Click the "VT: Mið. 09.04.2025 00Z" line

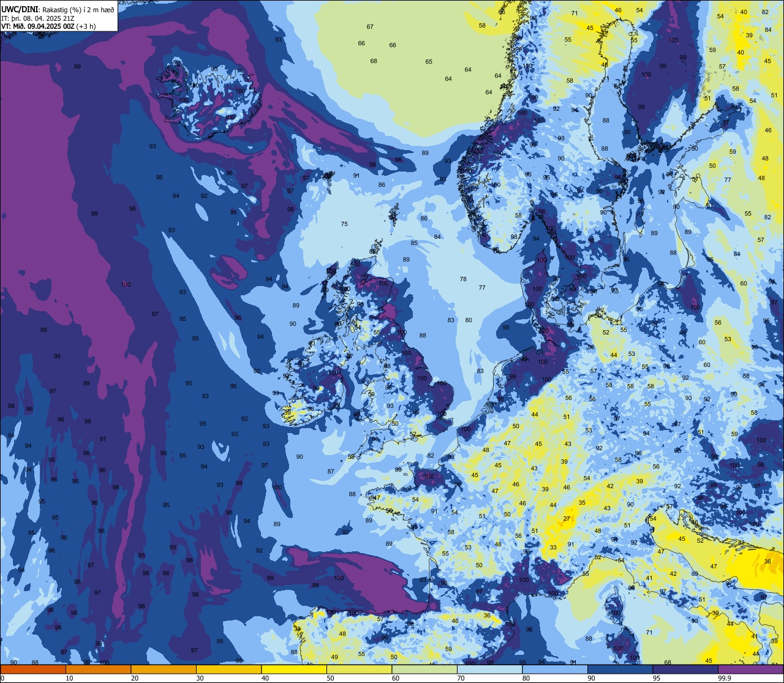(x=38, y=27)
